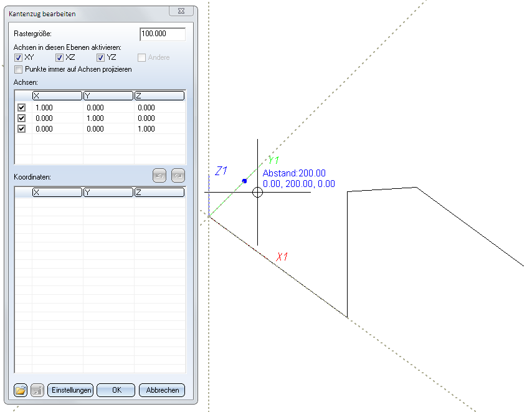Image resolution: width=532 pixels, height=412 pixels.
Task: Uncheck the XZ plane checkbox
Action: (x=60, y=58)
